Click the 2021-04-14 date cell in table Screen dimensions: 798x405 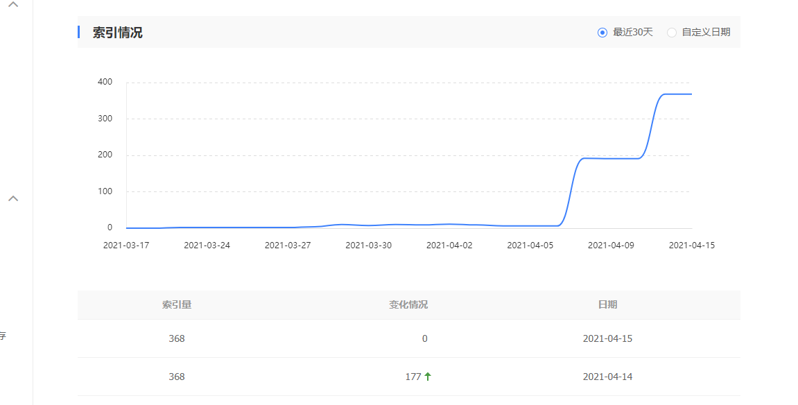(607, 377)
